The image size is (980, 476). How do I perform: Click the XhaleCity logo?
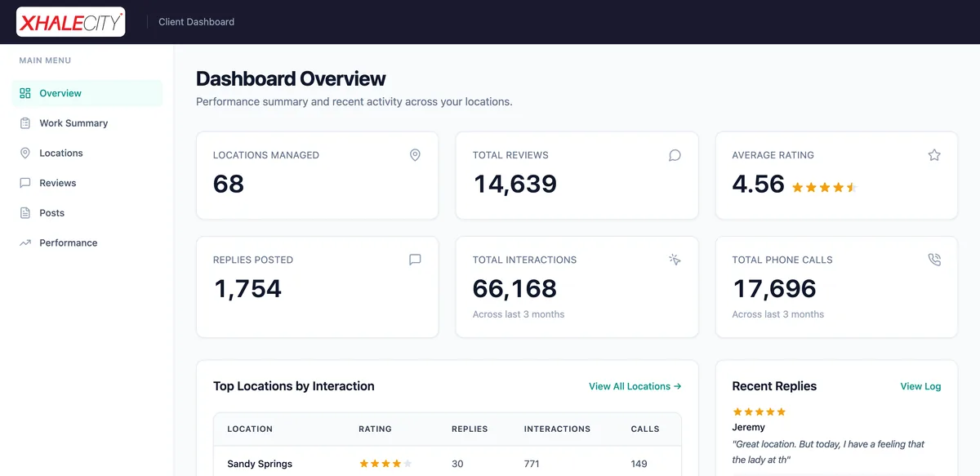[x=71, y=22]
